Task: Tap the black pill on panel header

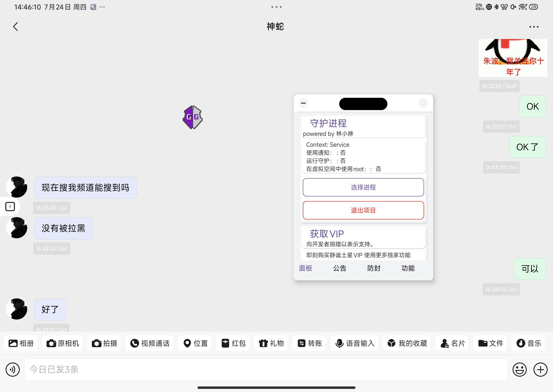Action: click(363, 104)
